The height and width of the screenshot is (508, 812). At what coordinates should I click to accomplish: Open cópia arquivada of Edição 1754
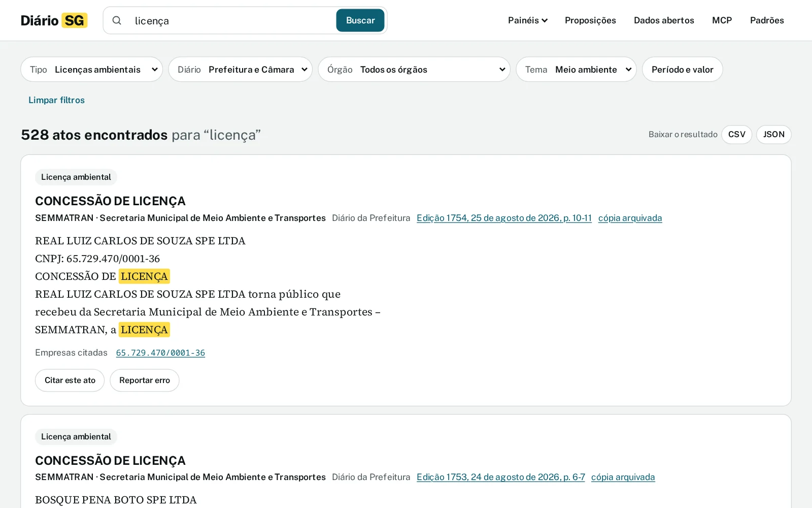[x=630, y=218]
